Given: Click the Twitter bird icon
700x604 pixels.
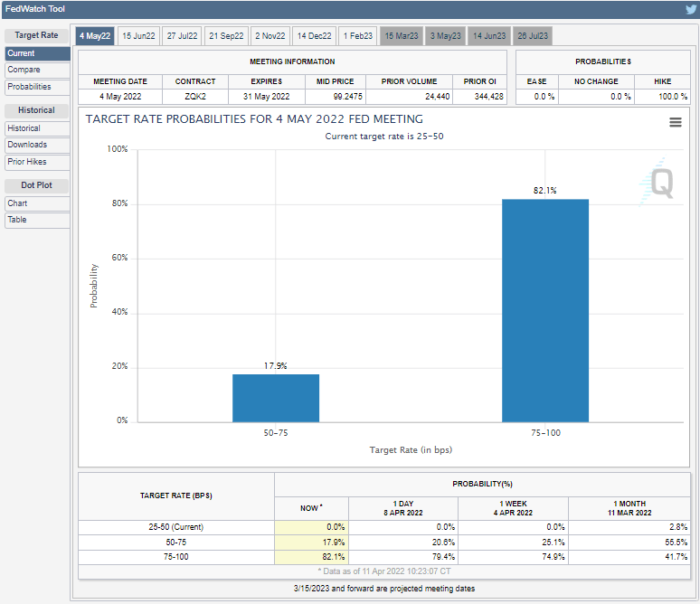Looking at the screenshot, I should point(690,10).
